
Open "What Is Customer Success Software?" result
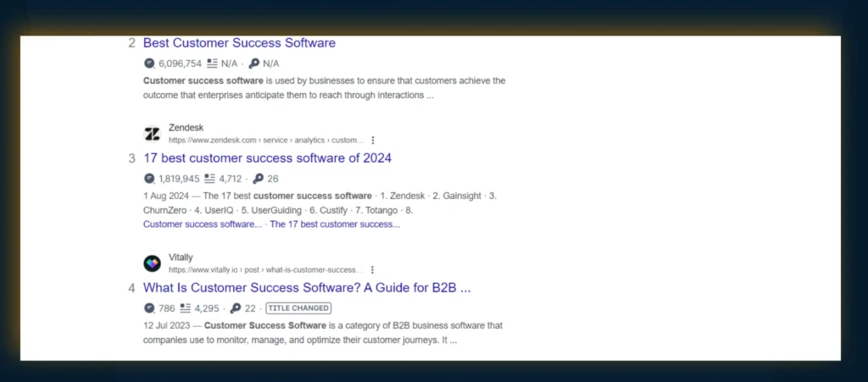pyautogui.click(x=307, y=288)
